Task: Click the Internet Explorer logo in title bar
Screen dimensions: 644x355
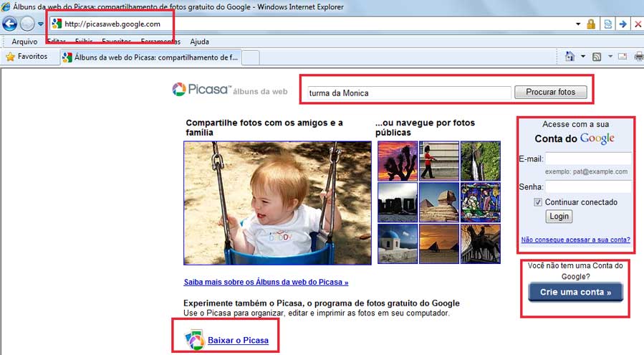Action: coord(6,6)
